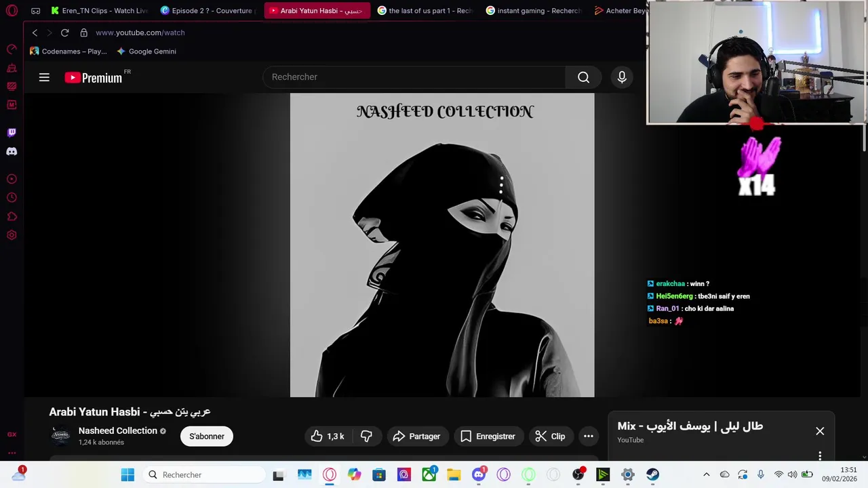The image size is (868, 488).
Task: Click video title Arabi Yatun Hasbi
Action: pyautogui.click(x=130, y=411)
